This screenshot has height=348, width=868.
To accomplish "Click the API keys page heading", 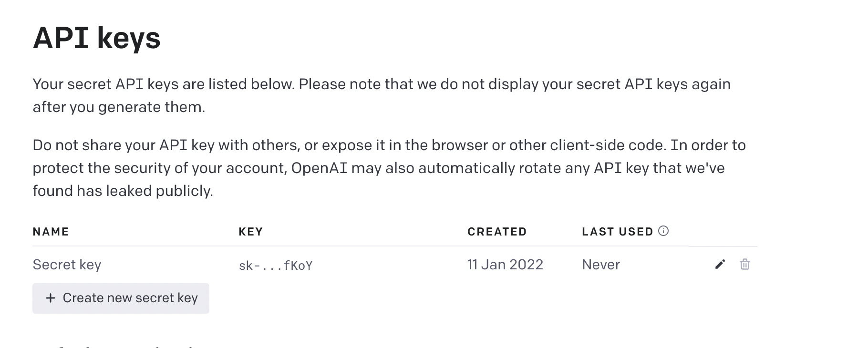I will click(97, 38).
